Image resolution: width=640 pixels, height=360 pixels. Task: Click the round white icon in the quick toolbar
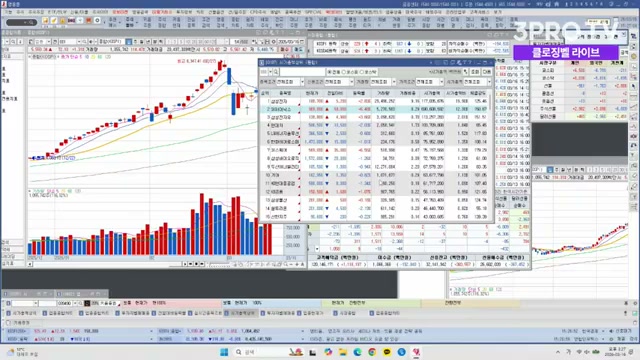[x=97, y=20]
